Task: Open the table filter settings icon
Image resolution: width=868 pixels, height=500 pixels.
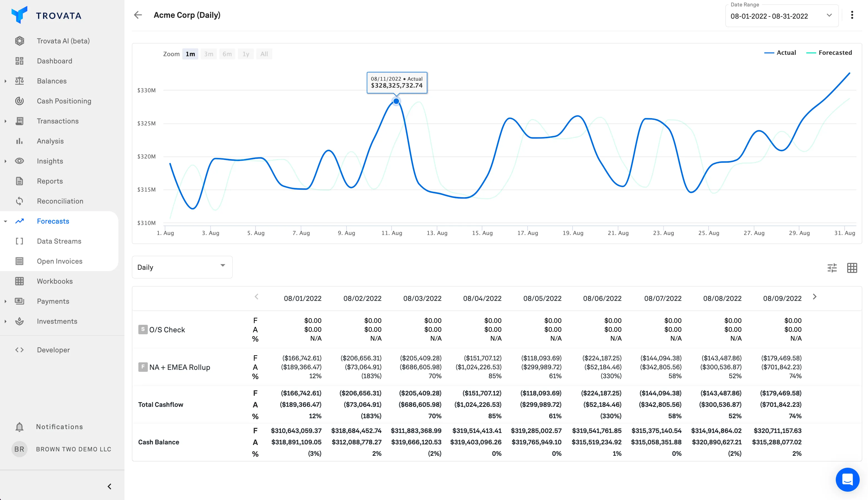Action: pyautogui.click(x=832, y=268)
